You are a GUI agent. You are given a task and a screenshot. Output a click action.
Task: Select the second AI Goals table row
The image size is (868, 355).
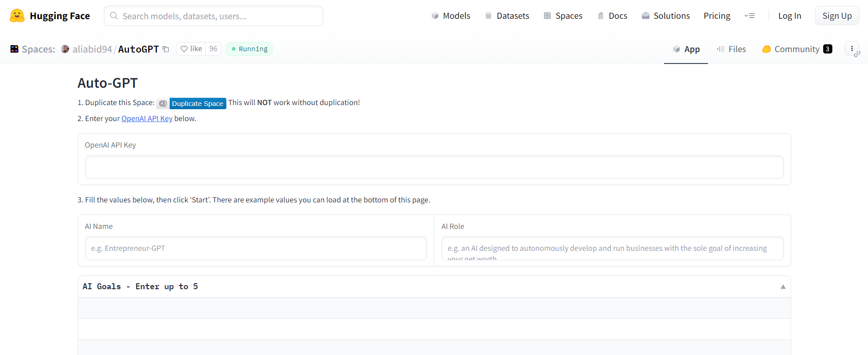tap(434, 329)
